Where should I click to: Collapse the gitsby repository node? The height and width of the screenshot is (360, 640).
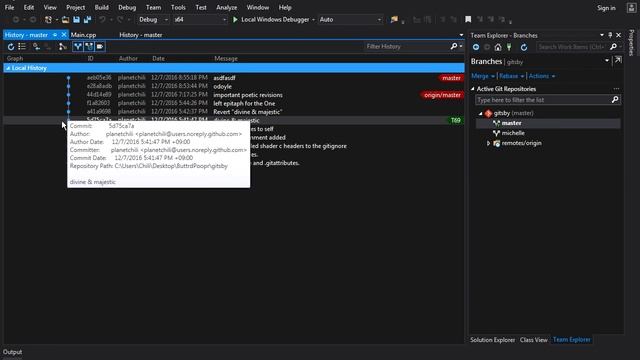(480, 113)
